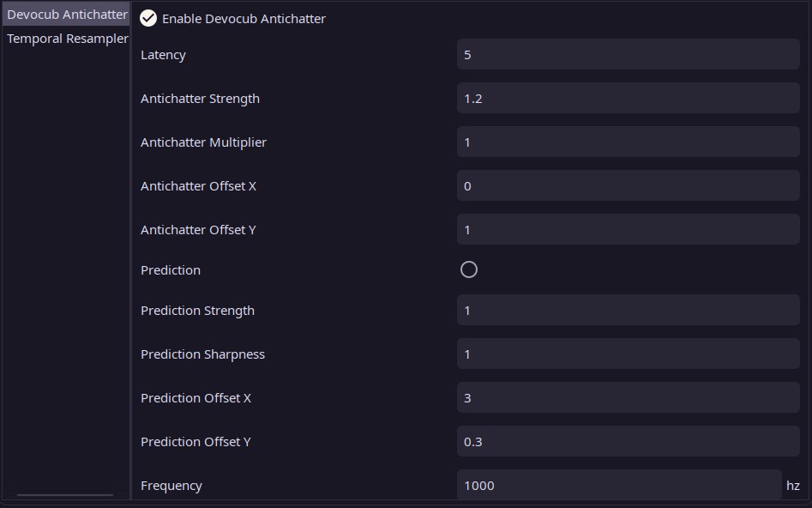Focus the Antichatter Strength field

628,99
